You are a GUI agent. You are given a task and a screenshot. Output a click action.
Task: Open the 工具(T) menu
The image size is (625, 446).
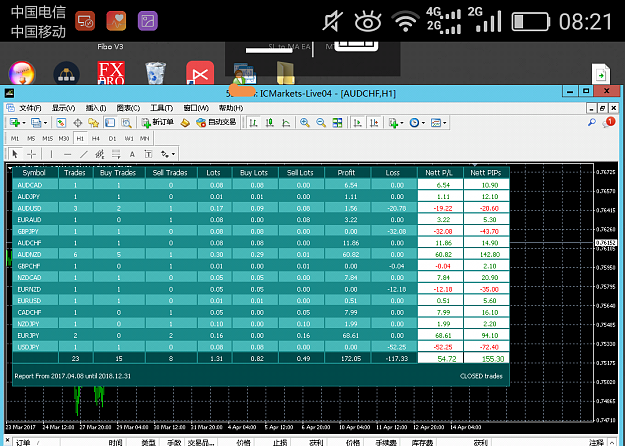161,108
